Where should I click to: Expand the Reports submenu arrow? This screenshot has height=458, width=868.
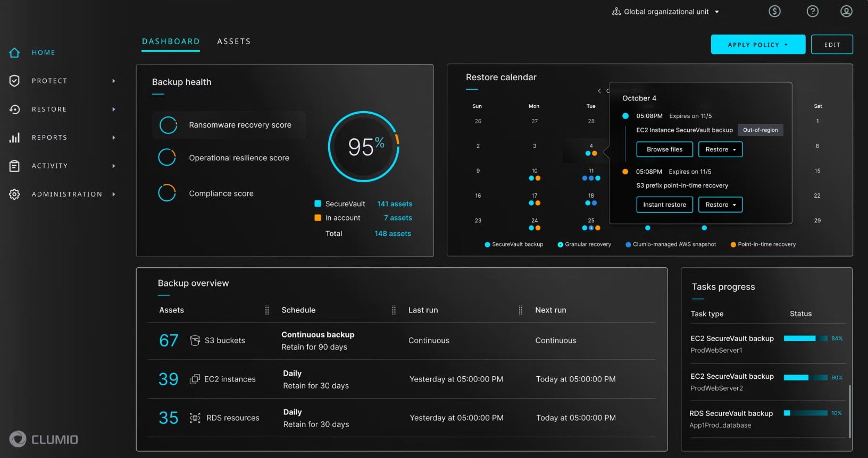[x=114, y=138]
